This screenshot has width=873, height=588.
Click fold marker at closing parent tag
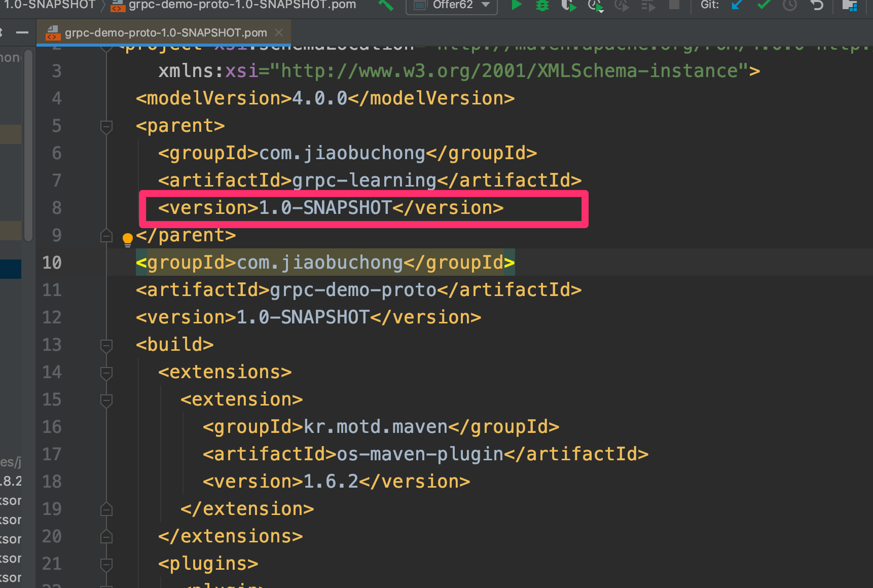pos(106,236)
